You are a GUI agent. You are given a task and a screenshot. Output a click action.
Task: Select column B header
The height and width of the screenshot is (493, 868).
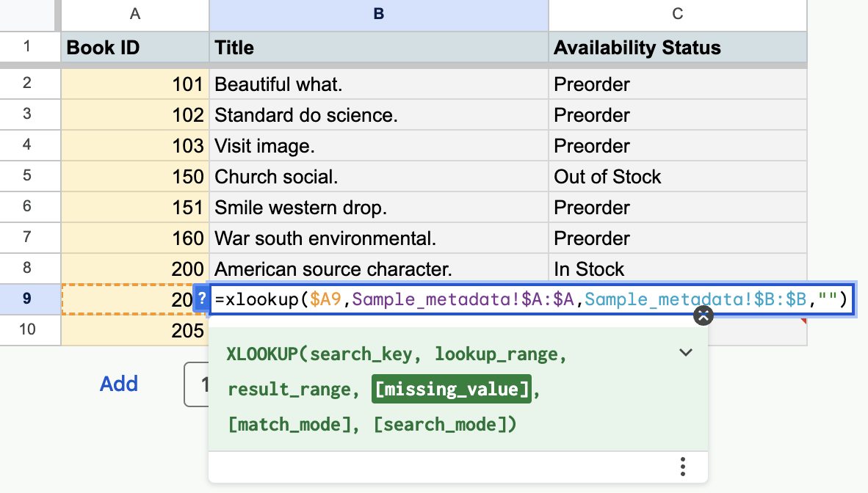point(378,14)
